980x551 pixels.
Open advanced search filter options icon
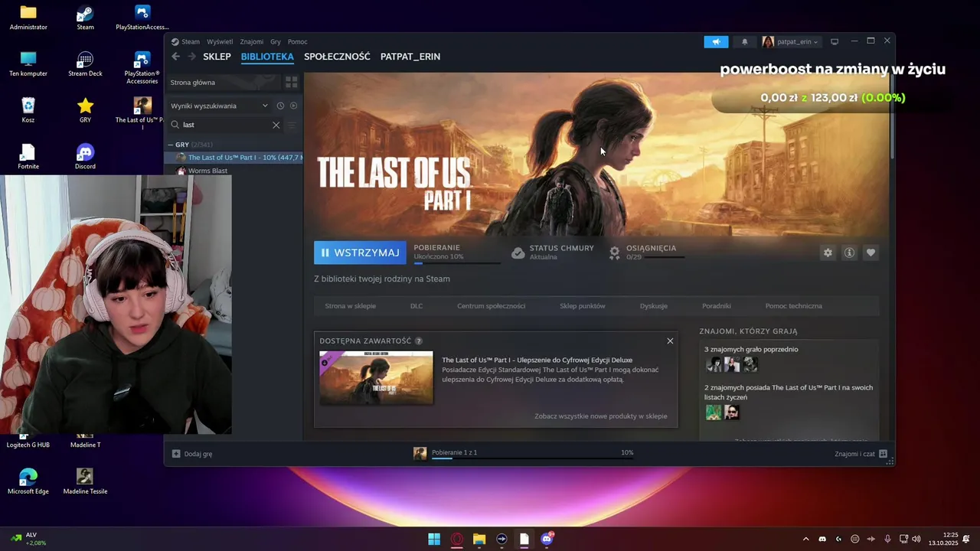[292, 125]
